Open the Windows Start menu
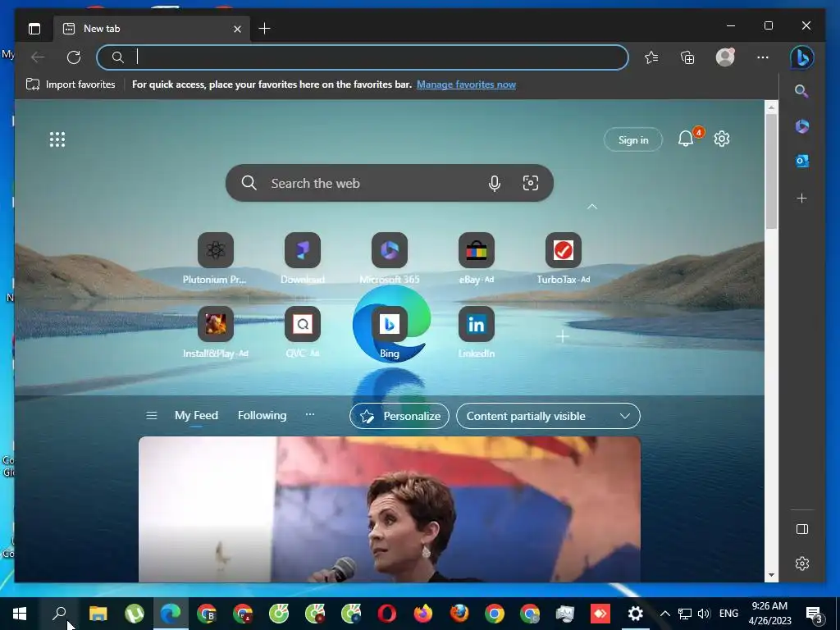Image resolution: width=840 pixels, height=630 pixels. [20, 614]
